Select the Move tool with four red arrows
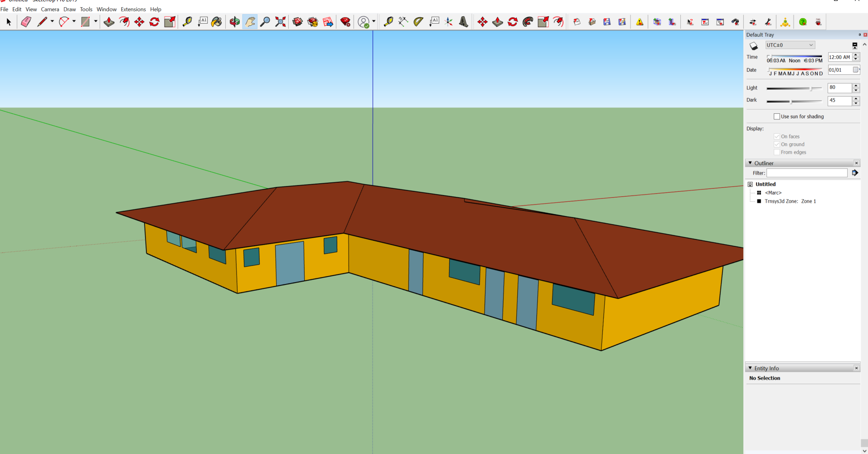The width and height of the screenshot is (868, 454). click(139, 22)
